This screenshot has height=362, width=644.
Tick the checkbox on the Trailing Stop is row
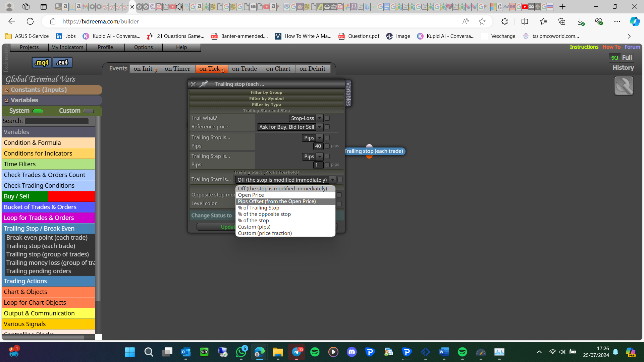click(x=327, y=137)
